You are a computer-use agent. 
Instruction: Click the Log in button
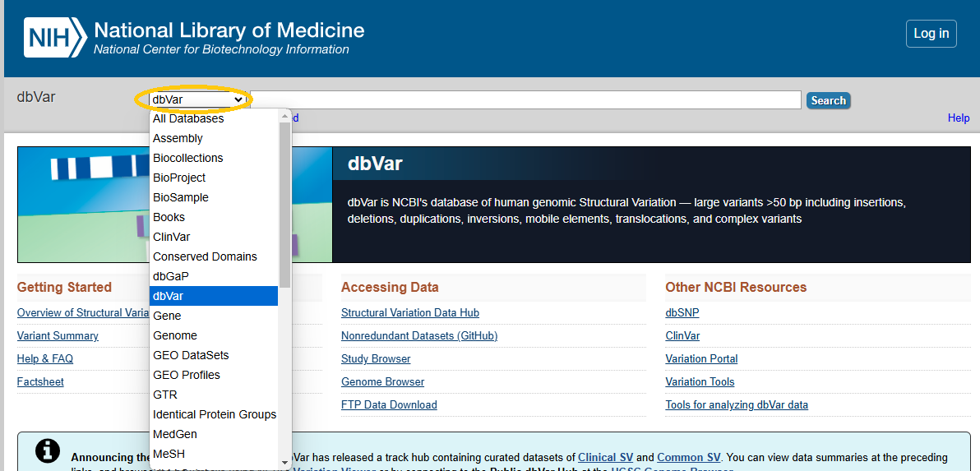point(931,34)
